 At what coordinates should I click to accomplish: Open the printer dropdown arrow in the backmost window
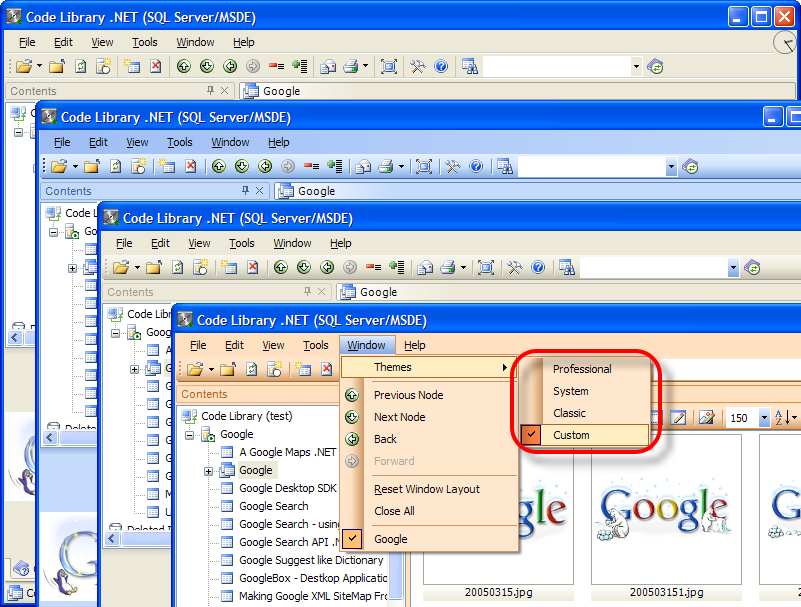point(365,66)
